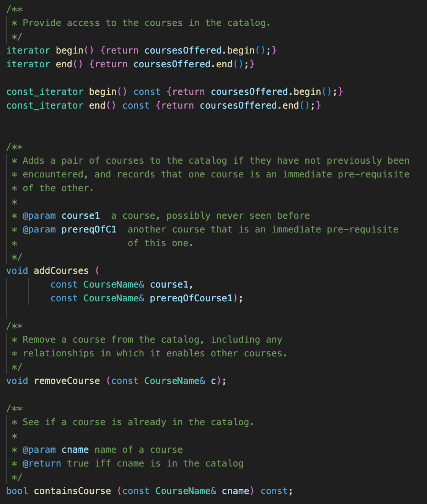Place cursor on prereqOfCourse1 parameter

point(191,298)
